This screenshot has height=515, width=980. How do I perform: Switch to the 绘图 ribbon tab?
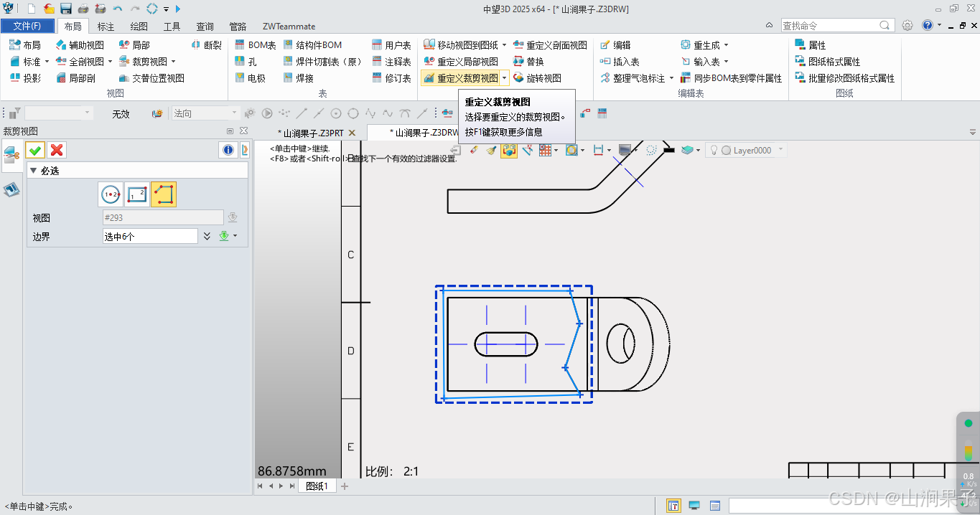click(139, 27)
